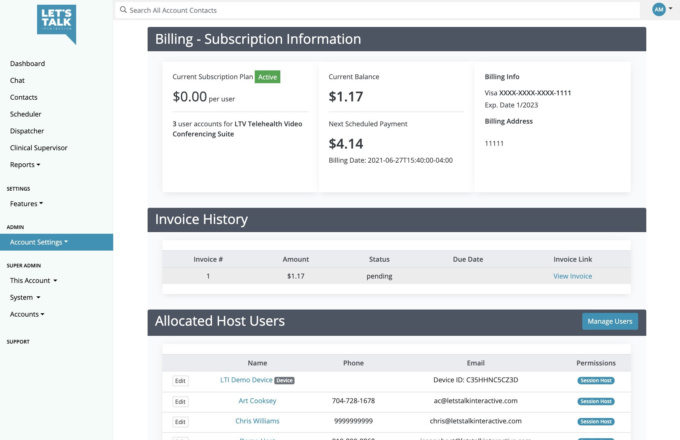The height and width of the screenshot is (440, 680).
Task: Open the Dashboard page from sidebar
Action: (27, 64)
